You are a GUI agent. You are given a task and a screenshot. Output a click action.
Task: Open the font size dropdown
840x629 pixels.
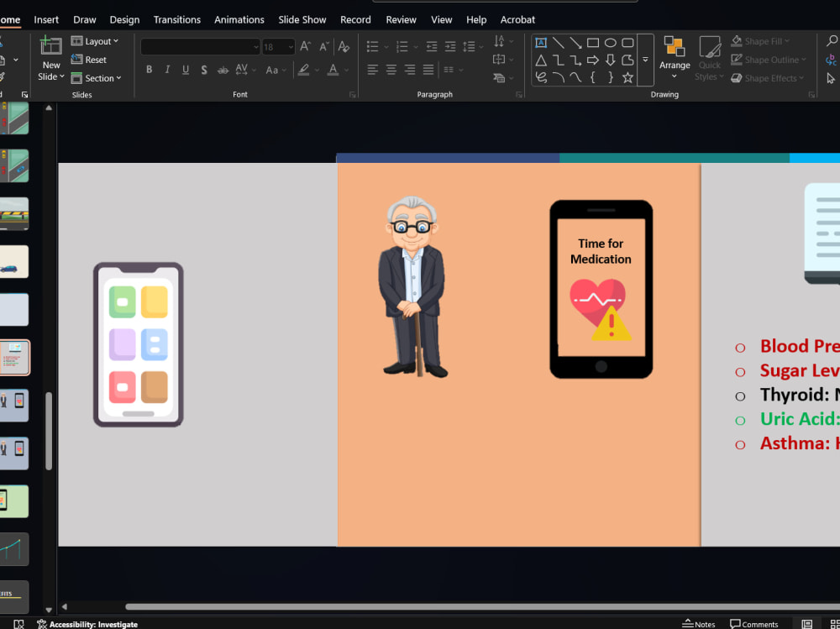click(x=291, y=47)
